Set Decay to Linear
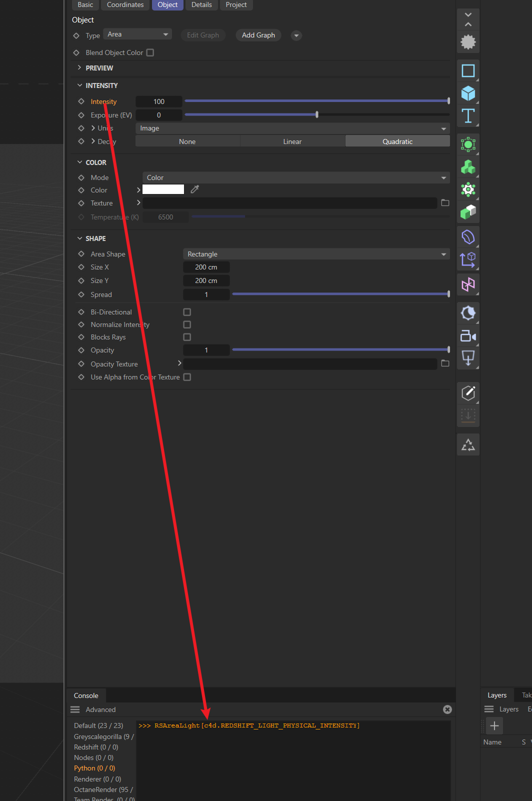The image size is (532, 801). 292,141
